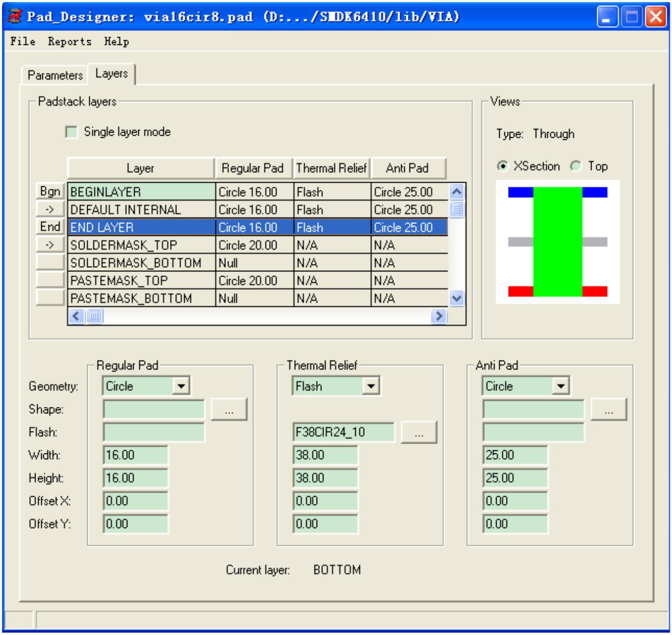Open Thermal Relief flash browse button
The height and width of the screenshot is (635, 672).
(x=419, y=432)
